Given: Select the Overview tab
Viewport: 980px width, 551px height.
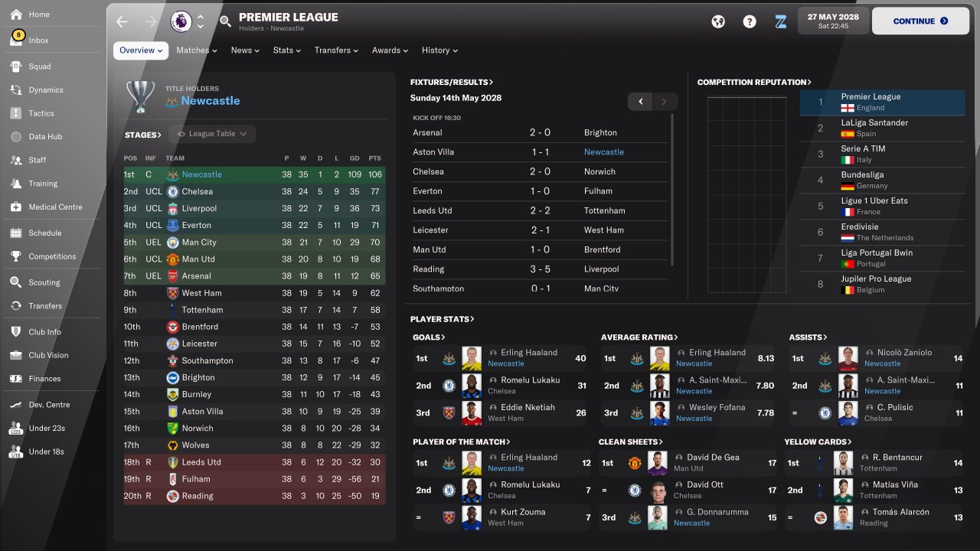Looking at the screenshot, I should (141, 51).
